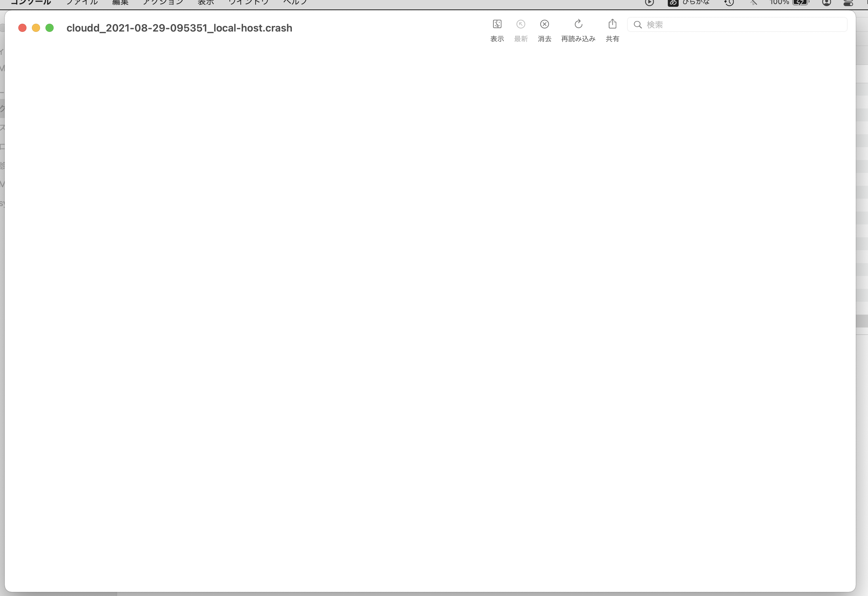Open the アクション menu
Screen dimensions: 868x596
click(163, 3)
